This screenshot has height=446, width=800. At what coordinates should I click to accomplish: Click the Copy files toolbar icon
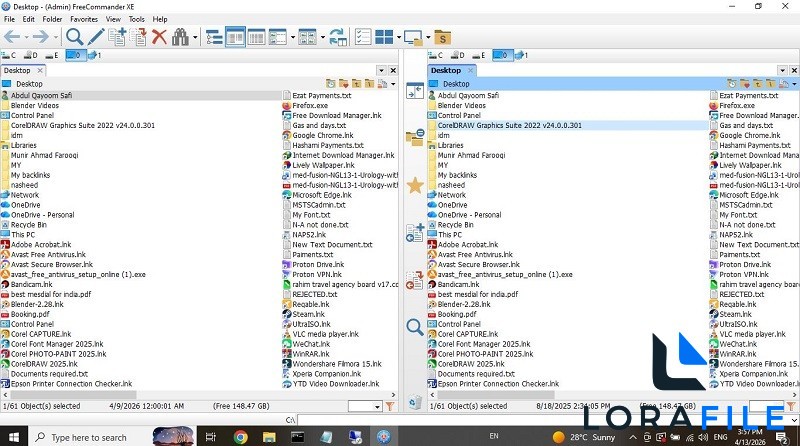(x=117, y=37)
